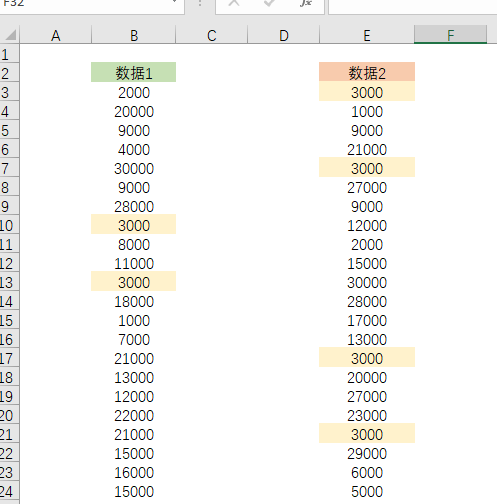Select highlighted cell E21 containing 3000

click(x=367, y=434)
